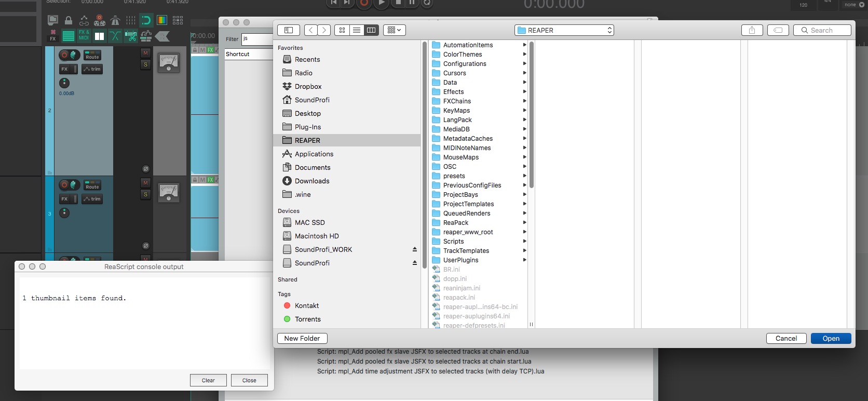868x401 pixels.
Task: Click the VU meter on track 2
Action: [x=169, y=62]
